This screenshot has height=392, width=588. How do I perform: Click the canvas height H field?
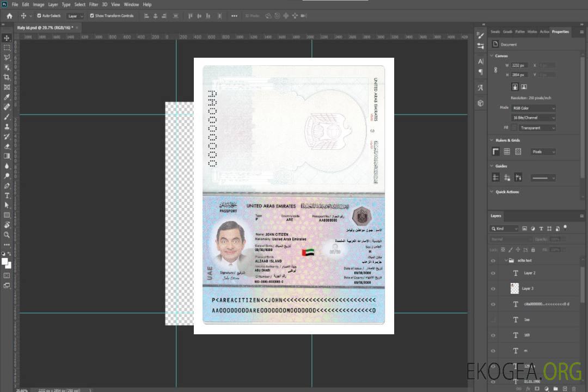pos(519,75)
